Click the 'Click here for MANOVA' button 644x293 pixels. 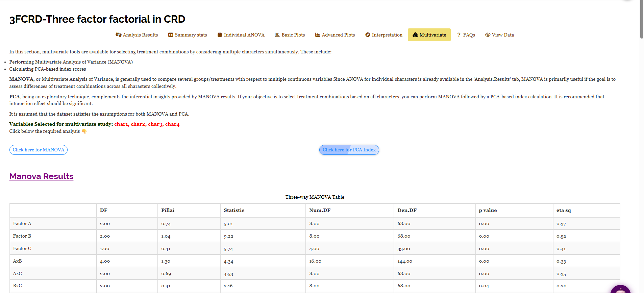tap(39, 150)
